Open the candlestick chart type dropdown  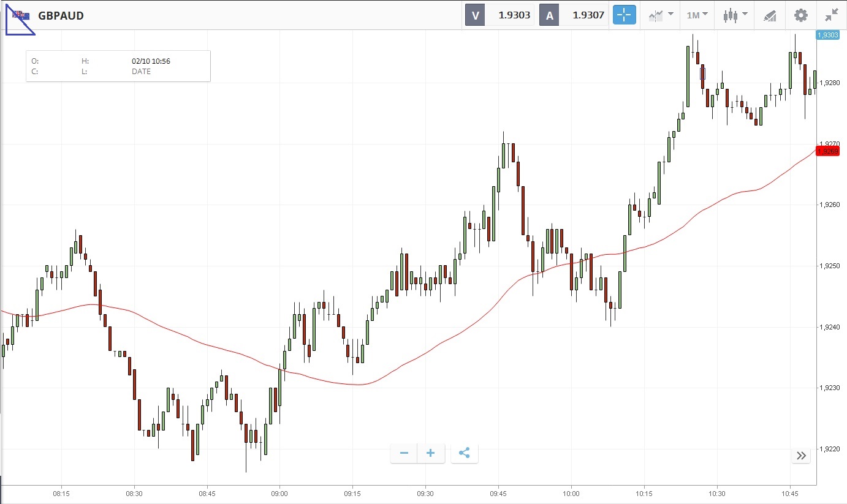(735, 15)
